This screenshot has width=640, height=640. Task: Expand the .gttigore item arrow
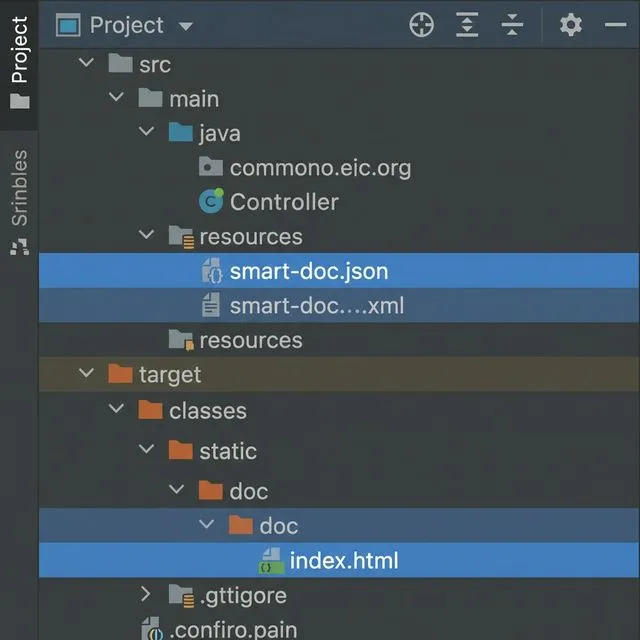point(146,596)
